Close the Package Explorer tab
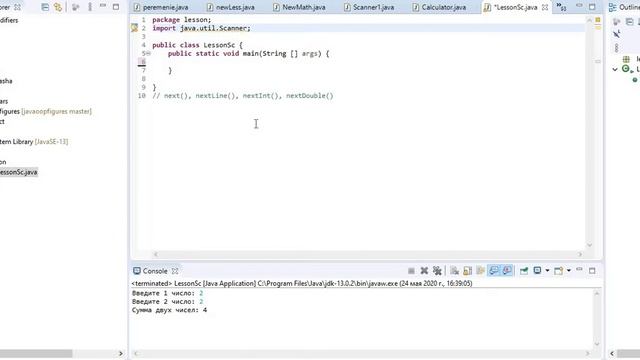Viewport: 640px width, 360px height. [18, 7]
